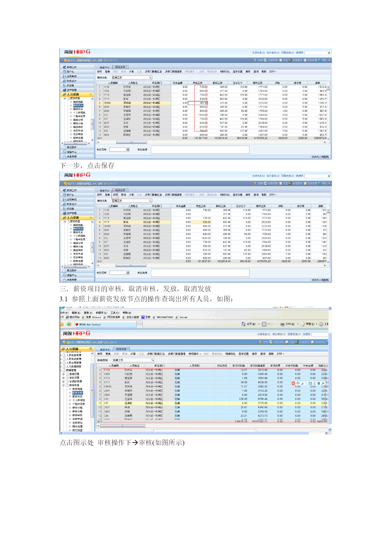Screen dimensions: 392x554
Task: Select UFIDA New Century browser tab
Action: [x=106, y=324]
